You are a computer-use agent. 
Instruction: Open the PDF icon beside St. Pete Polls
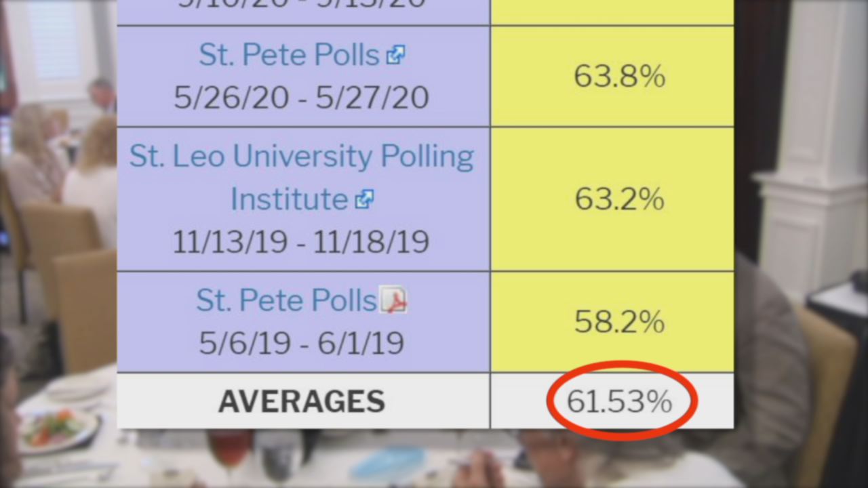coord(393,300)
